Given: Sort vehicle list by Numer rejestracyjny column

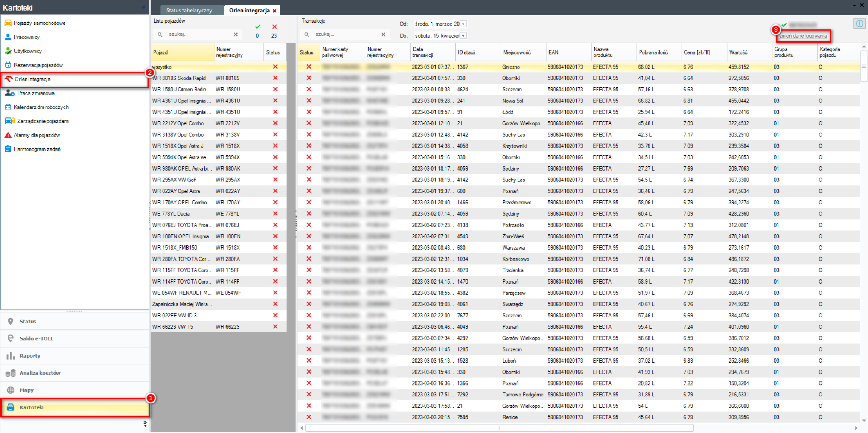Looking at the screenshot, I should click(x=239, y=52).
